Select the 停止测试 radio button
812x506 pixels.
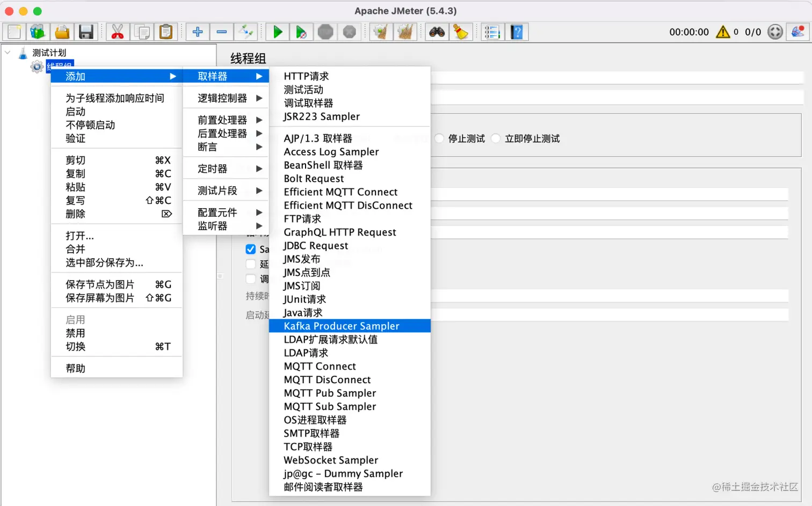[x=439, y=139]
